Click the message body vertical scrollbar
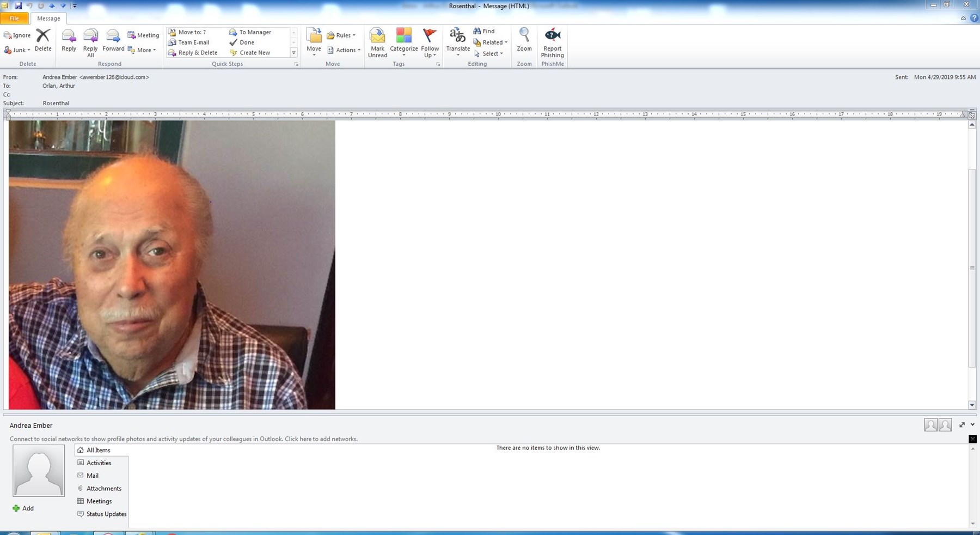The image size is (980, 535). [x=972, y=267]
